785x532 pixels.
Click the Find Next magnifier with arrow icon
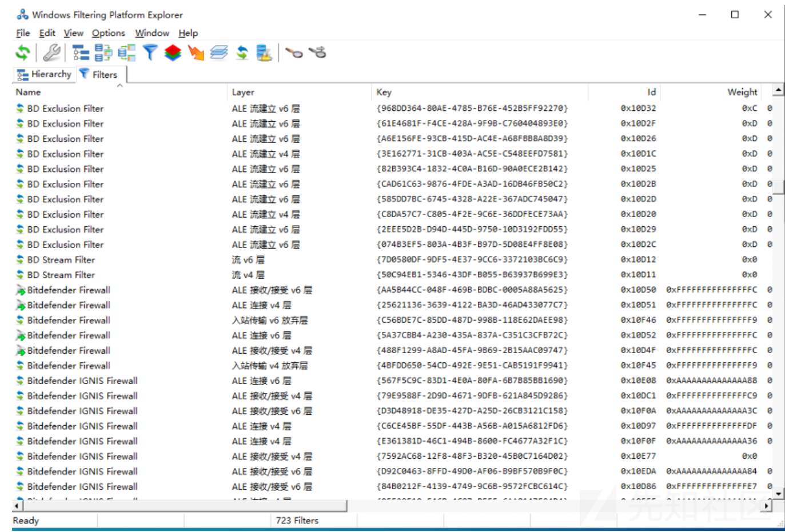317,53
